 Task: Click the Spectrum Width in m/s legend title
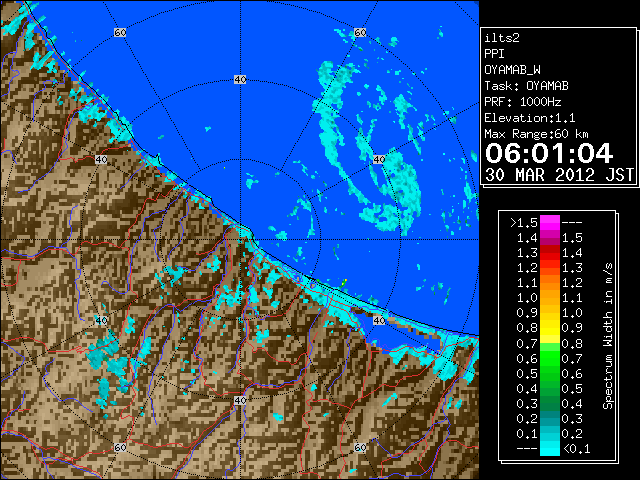pos(608,336)
